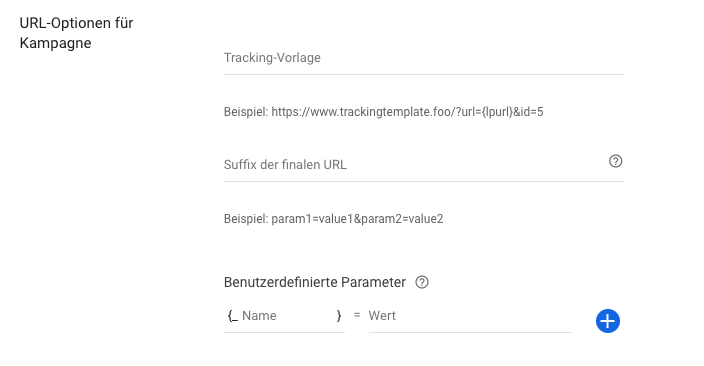
Task: Open help icon beside Benutzerdefinierte Parameter
Action: click(x=422, y=282)
